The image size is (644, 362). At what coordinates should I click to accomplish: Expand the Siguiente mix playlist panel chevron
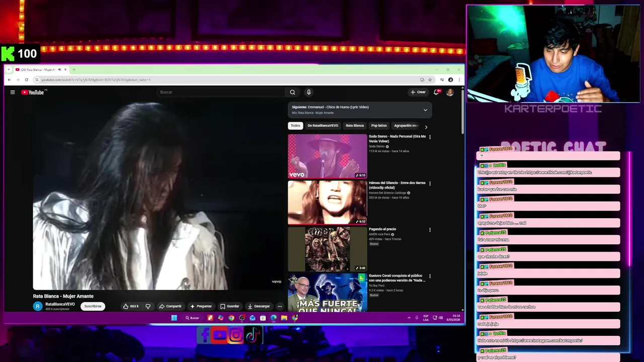click(425, 110)
